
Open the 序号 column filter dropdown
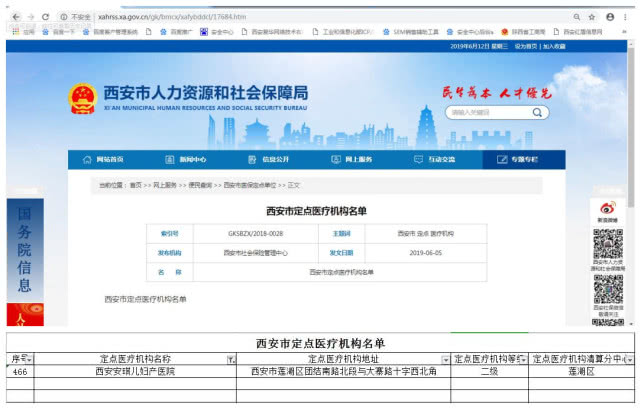click(29, 360)
